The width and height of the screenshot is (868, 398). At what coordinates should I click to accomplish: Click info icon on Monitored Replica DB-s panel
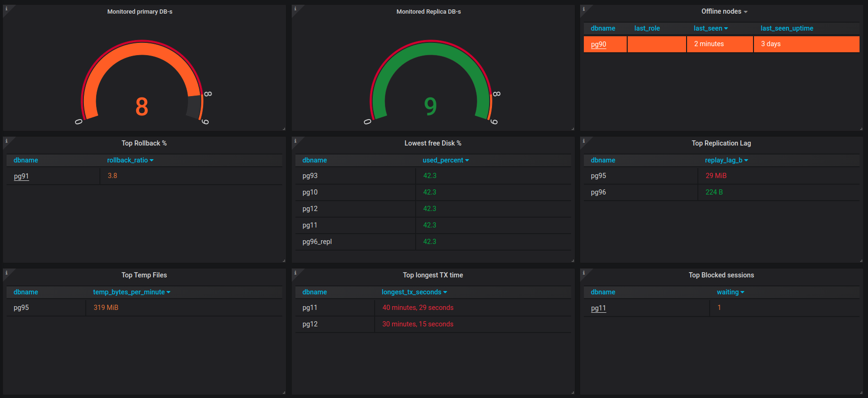295,9
